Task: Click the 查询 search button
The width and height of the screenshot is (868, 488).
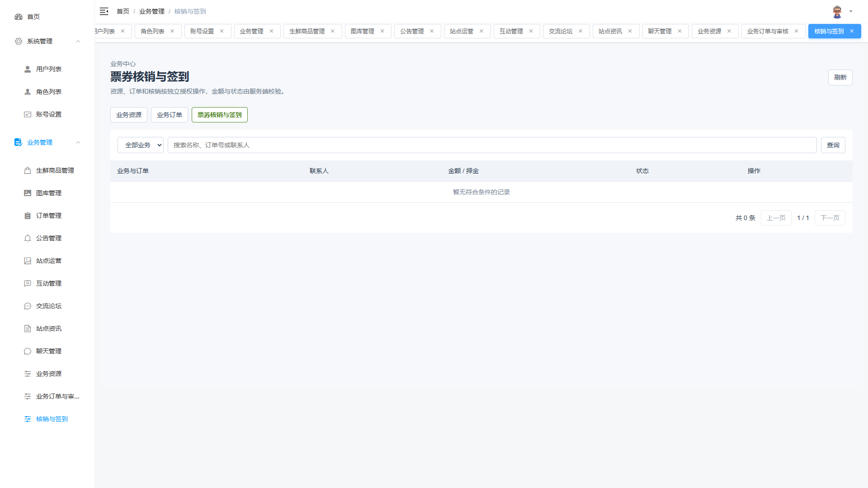Action: [x=833, y=145]
